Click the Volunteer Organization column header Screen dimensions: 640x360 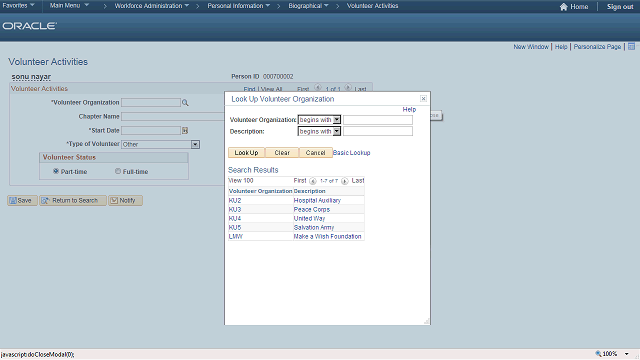(x=260, y=191)
